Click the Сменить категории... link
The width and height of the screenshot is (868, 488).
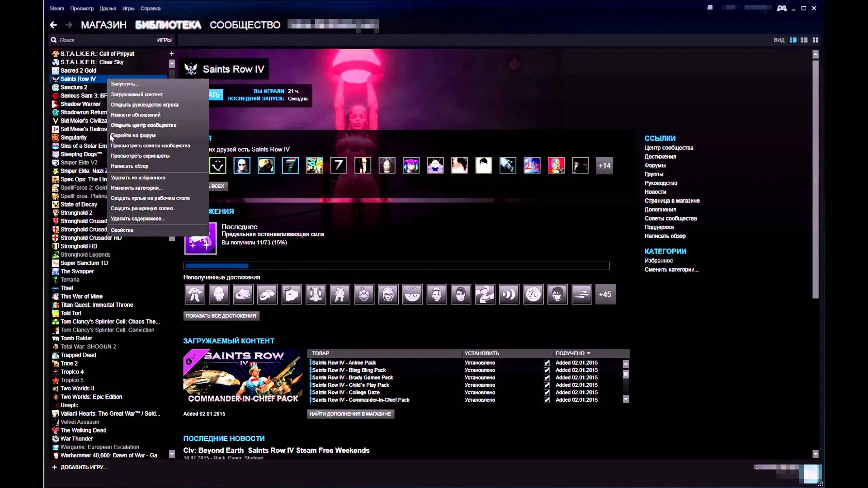coord(671,269)
